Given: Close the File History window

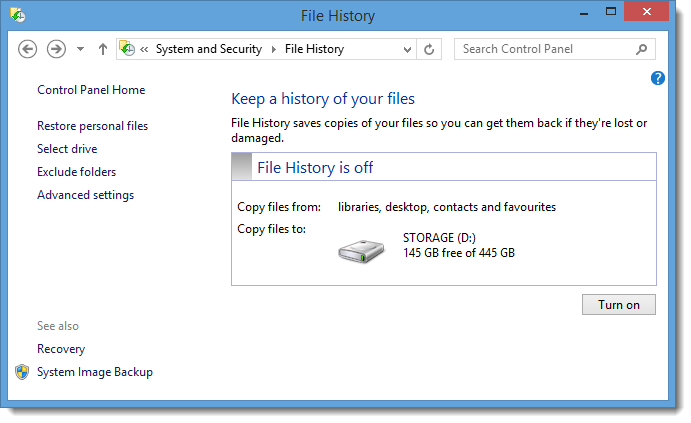Looking at the screenshot, I should [x=646, y=12].
